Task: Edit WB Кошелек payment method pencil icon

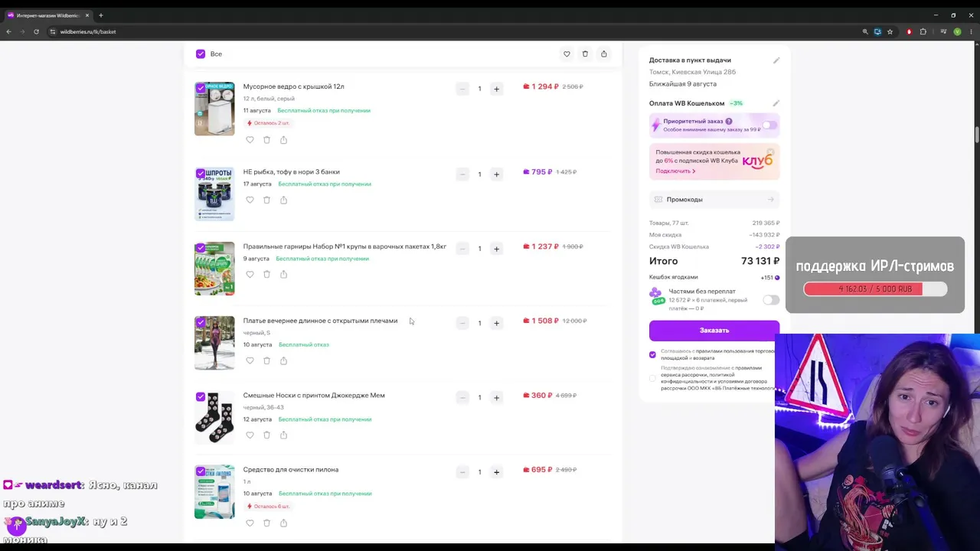Action: 776,103
